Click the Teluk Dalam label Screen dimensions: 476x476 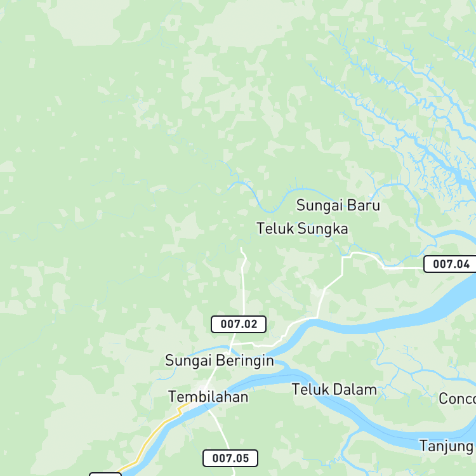[x=334, y=390]
